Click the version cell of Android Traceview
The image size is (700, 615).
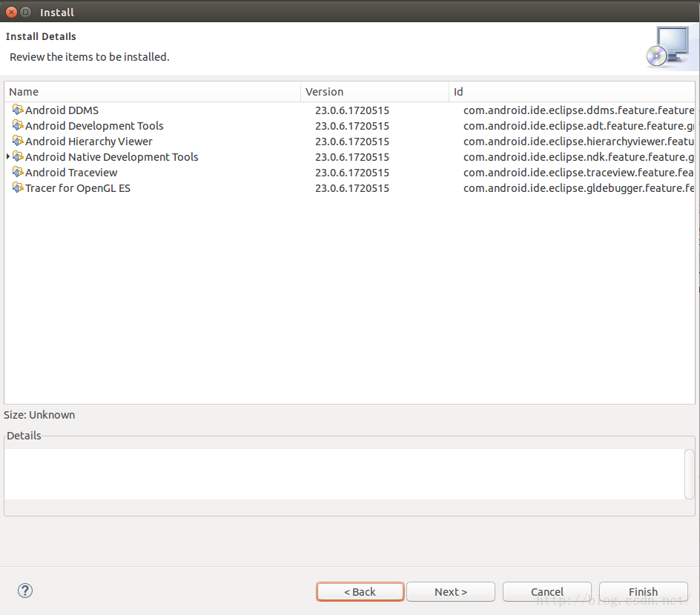pyautogui.click(x=352, y=173)
